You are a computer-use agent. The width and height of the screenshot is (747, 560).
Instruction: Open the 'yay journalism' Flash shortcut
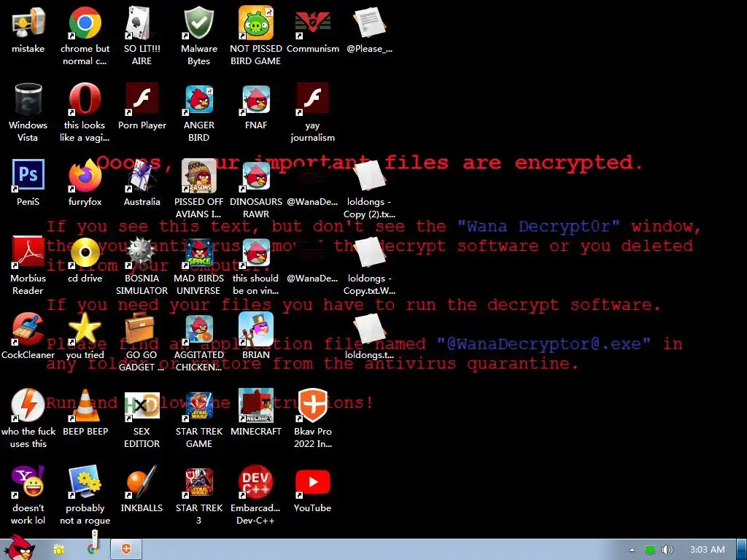coord(312,100)
